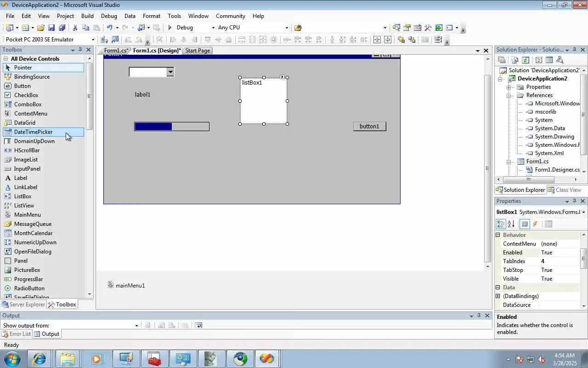The height and width of the screenshot is (368, 588).
Task: Open the Debug configuration dropdown
Action: point(213,28)
